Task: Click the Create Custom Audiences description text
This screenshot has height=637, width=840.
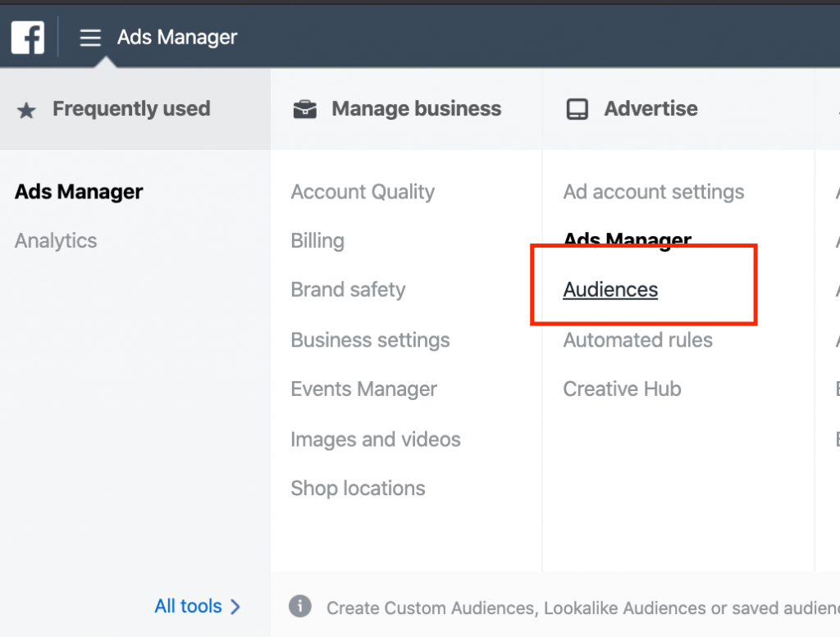Action: click(x=583, y=608)
